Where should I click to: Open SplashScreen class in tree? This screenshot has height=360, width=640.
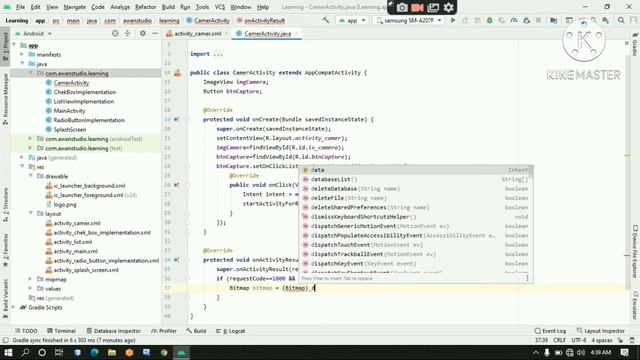(x=70, y=129)
